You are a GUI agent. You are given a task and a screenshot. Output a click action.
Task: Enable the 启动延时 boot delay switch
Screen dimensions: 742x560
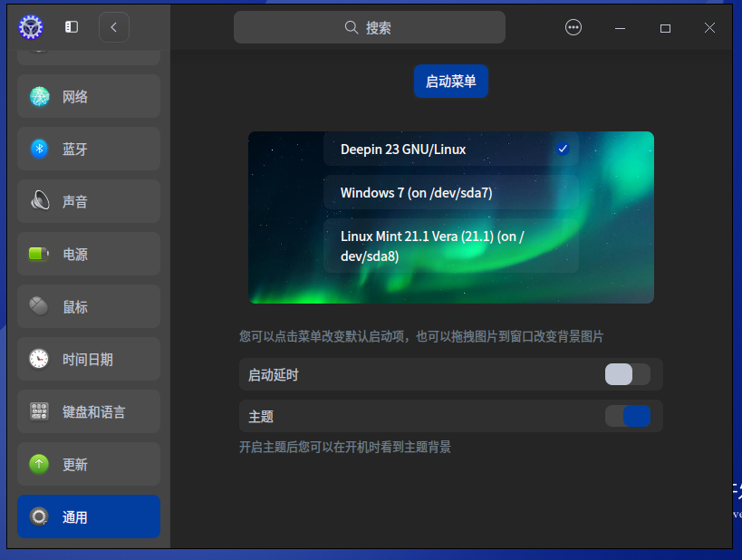629,374
